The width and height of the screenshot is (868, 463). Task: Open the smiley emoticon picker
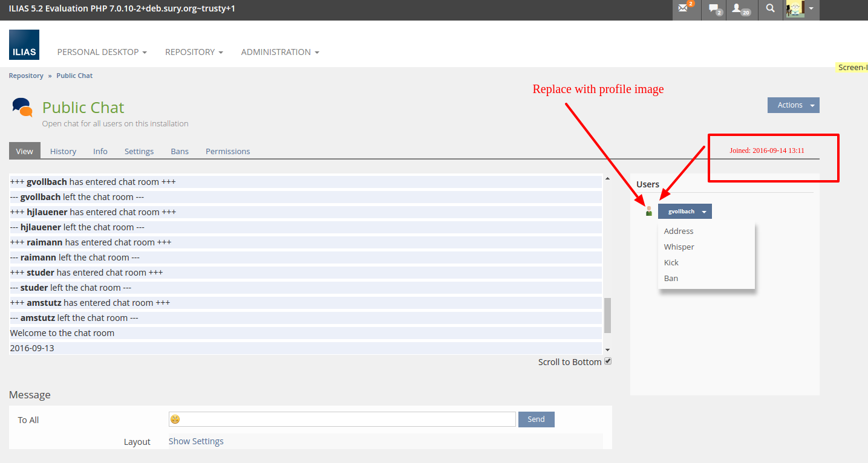click(175, 419)
